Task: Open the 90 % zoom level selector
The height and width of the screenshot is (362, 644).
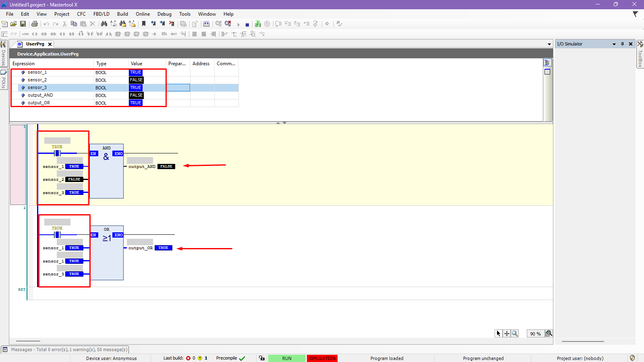Action: [x=535, y=334]
